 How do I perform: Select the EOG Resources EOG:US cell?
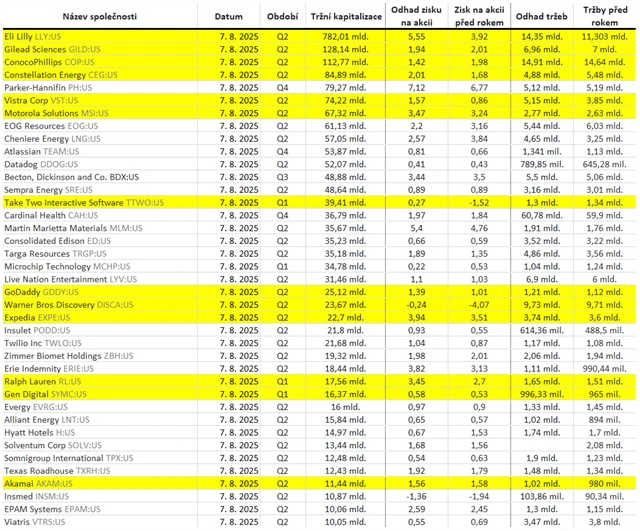point(100,126)
